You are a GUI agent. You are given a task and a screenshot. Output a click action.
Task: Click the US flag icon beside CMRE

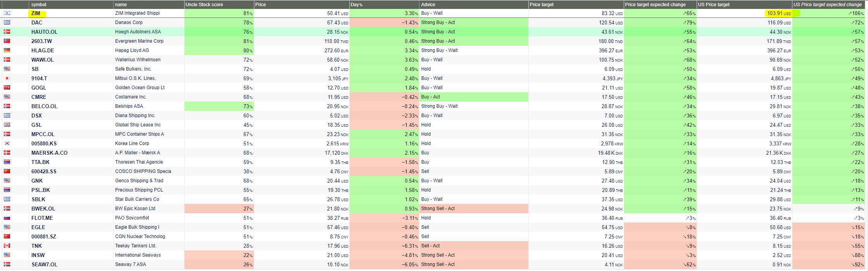7,97
